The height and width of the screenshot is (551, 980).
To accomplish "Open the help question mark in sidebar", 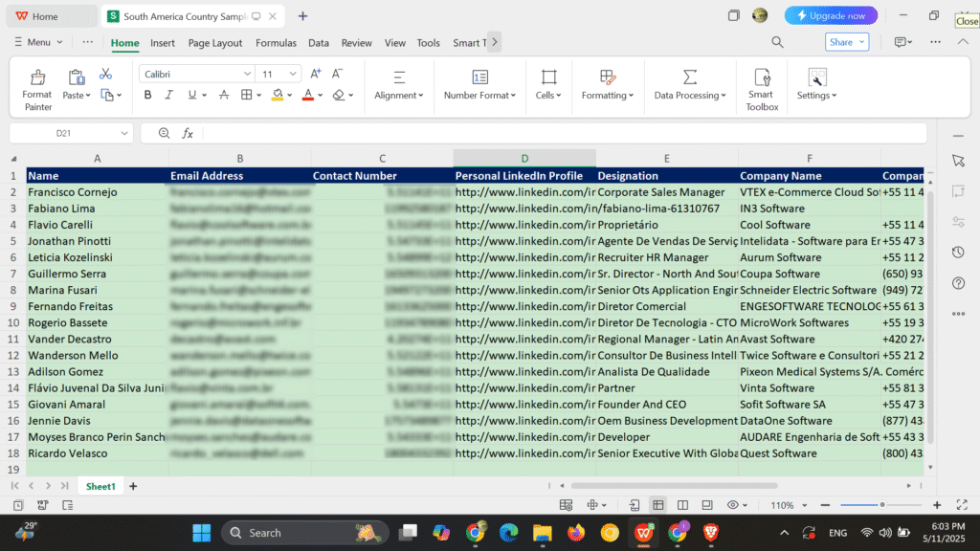I will [x=958, y=283].
